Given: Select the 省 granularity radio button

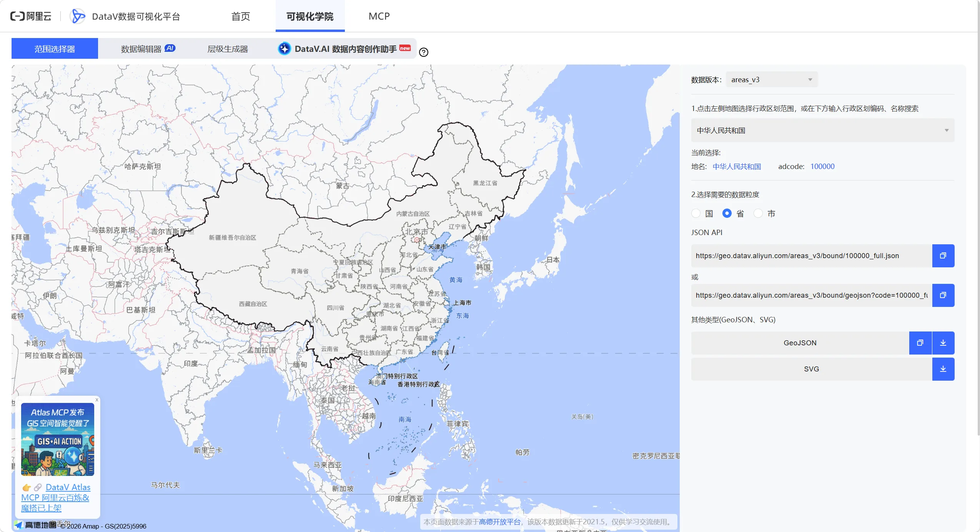Looking at the screenshot, I should (727, 213).
